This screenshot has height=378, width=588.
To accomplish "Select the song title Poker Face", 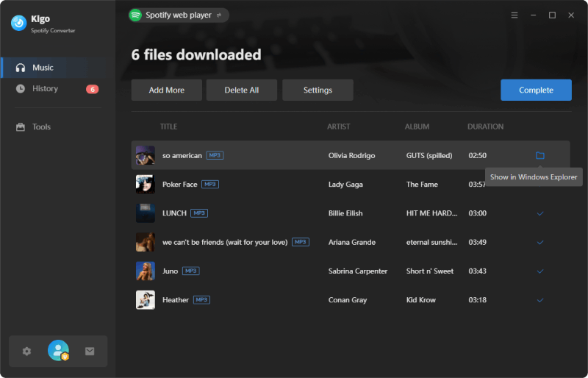I will click(x=179, y=185).
